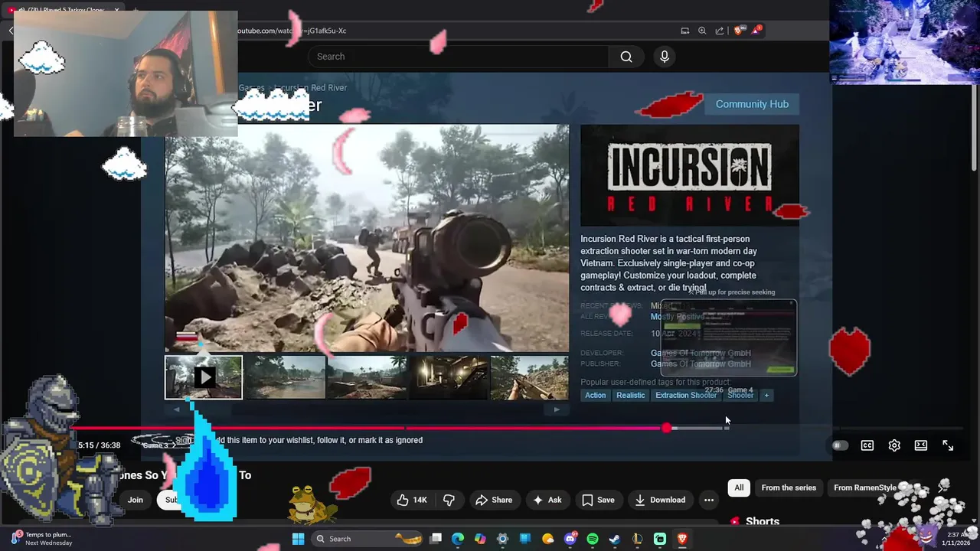
Task: Click the Realistic tag
Action: coord(630,395)
